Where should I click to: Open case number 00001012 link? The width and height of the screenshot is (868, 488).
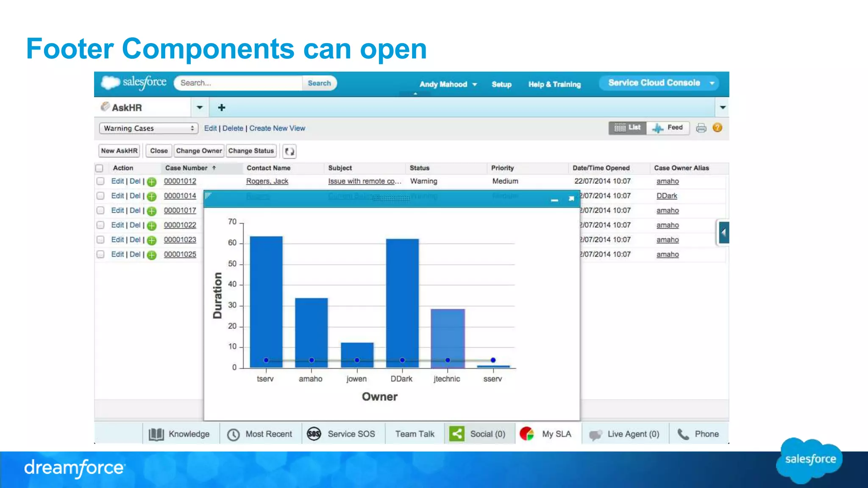tap(180, 181)
